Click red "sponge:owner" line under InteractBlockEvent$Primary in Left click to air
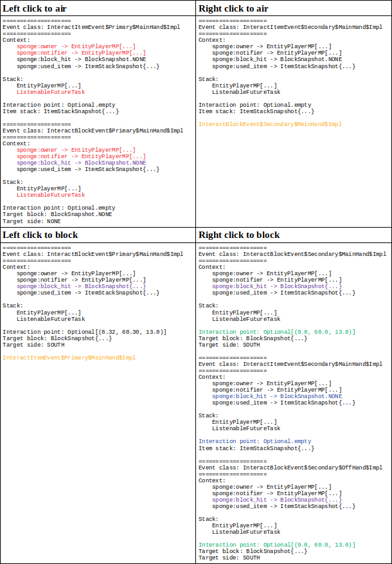The width and height of the screenshot is (392, 564). 76,150
